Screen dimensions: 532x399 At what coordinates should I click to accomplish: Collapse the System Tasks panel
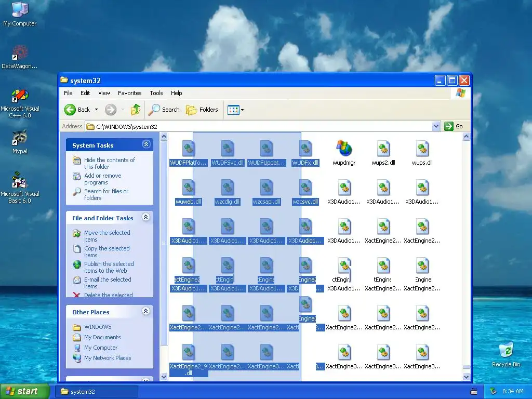tap(146, 144)
